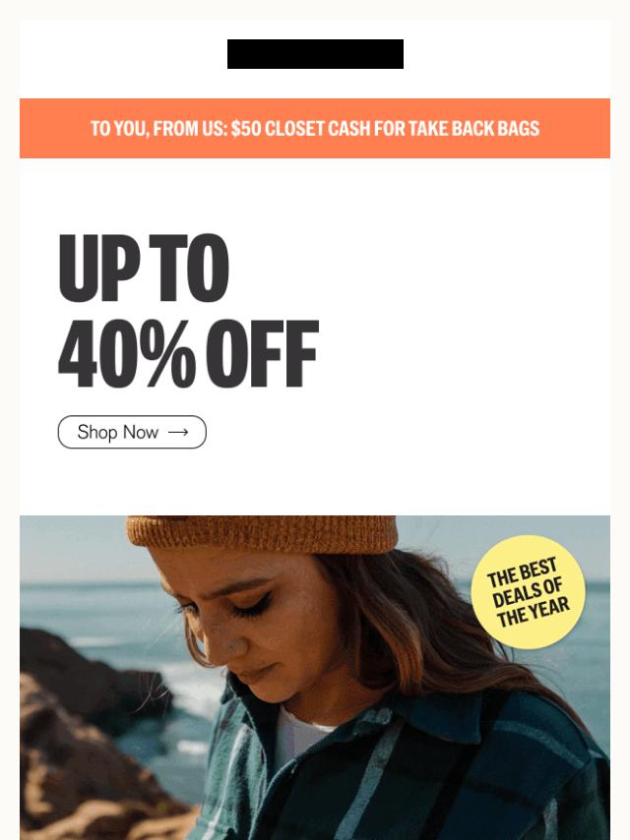The height and width of the screenshot is (840, 630).
Task: Click the 'Shop Now' text label
Action: coord(117,432)
